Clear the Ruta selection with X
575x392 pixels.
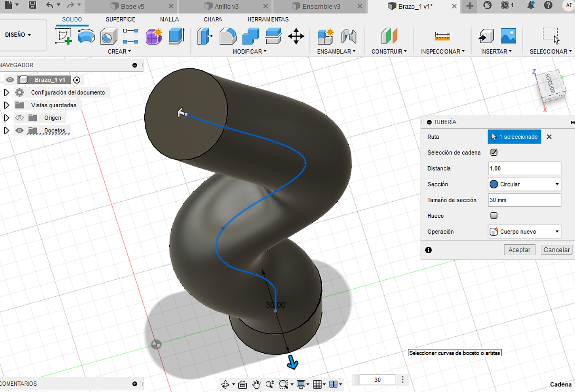tap(549, 137)
